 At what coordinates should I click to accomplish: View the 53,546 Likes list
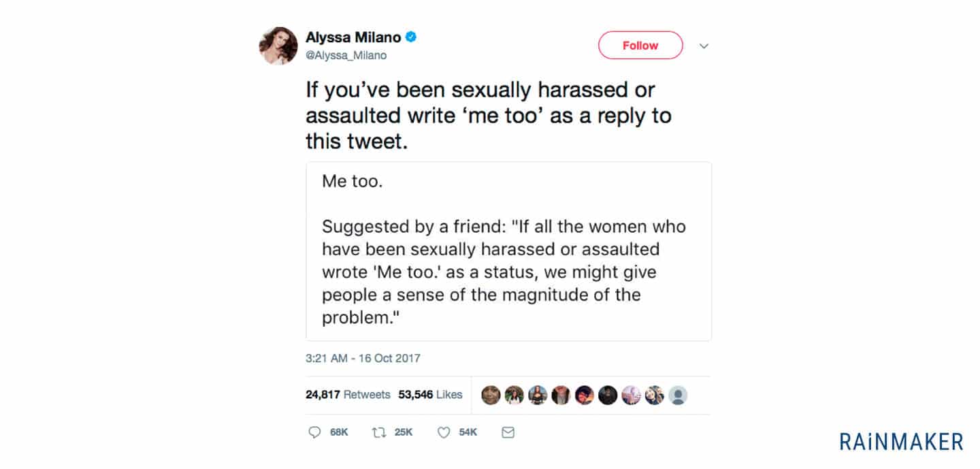coord(430,395)
